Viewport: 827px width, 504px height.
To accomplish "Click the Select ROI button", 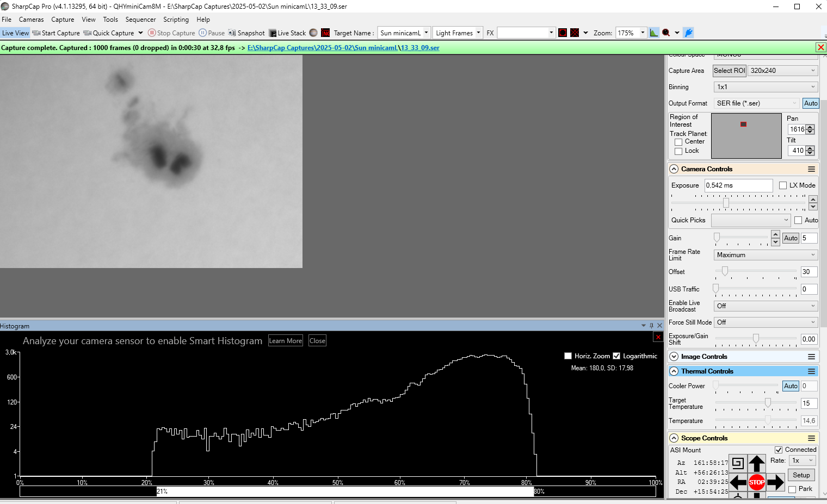I will (x=730, y=71).
